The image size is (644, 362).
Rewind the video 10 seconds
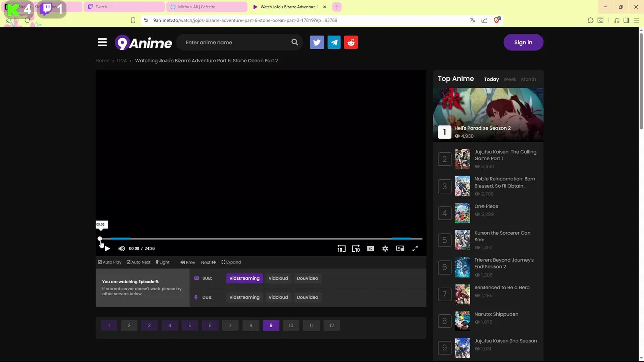[341, 248]
